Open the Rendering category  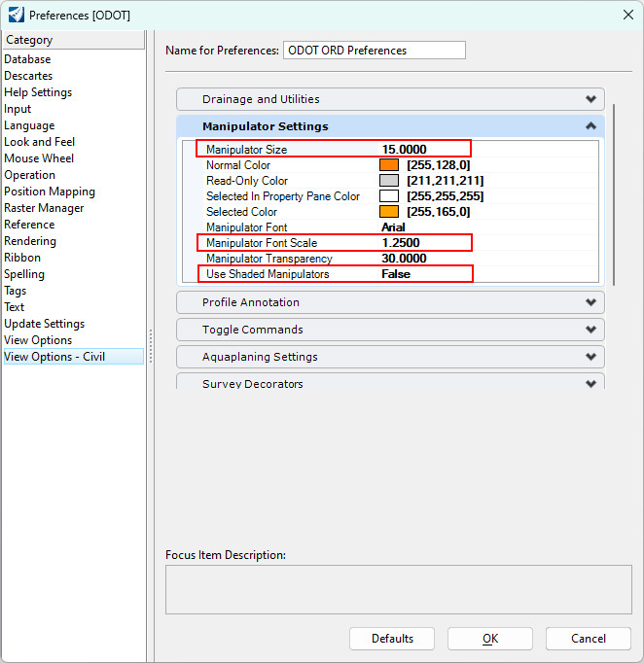(x=30, y=240)
